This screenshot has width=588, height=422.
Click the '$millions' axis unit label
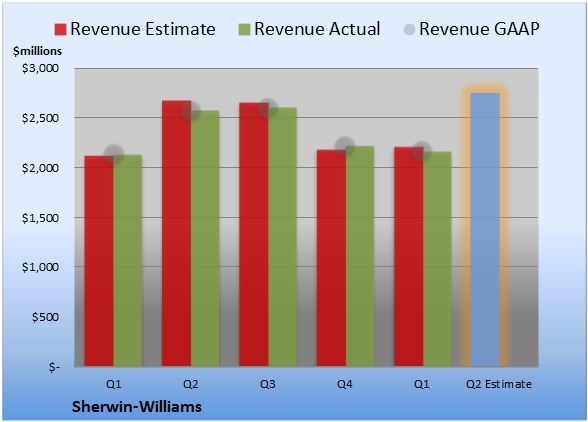38,51
